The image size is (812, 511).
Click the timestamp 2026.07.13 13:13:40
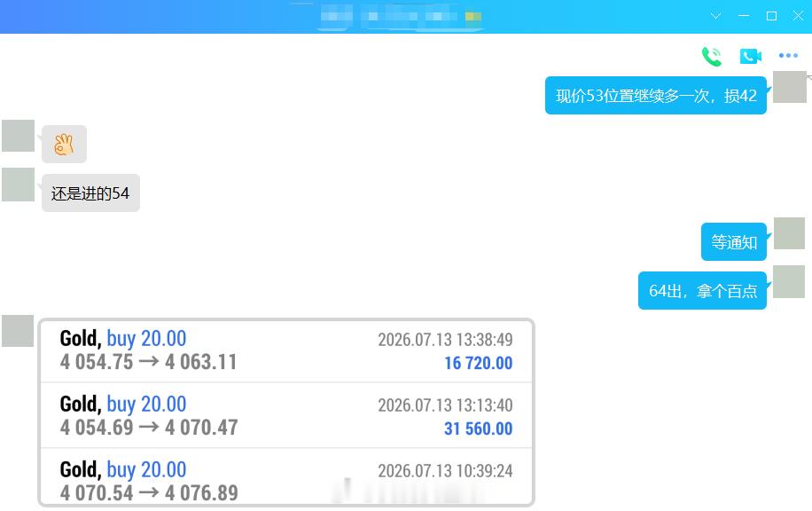[445, 405]
